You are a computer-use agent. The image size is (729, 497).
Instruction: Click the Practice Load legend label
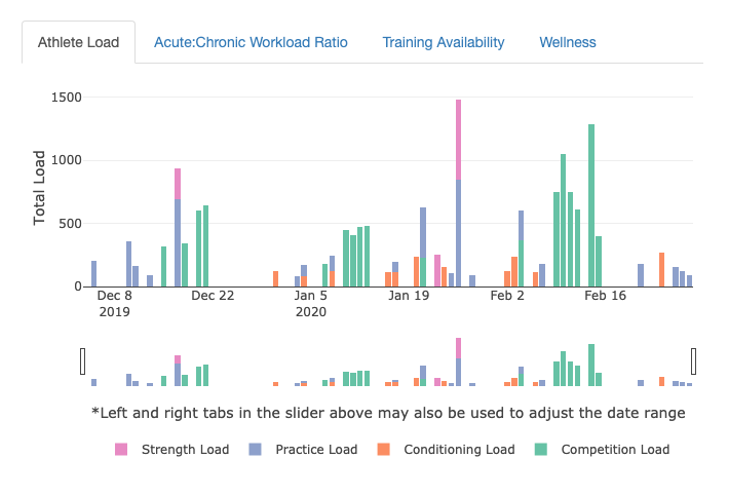[x=316, y=450]
